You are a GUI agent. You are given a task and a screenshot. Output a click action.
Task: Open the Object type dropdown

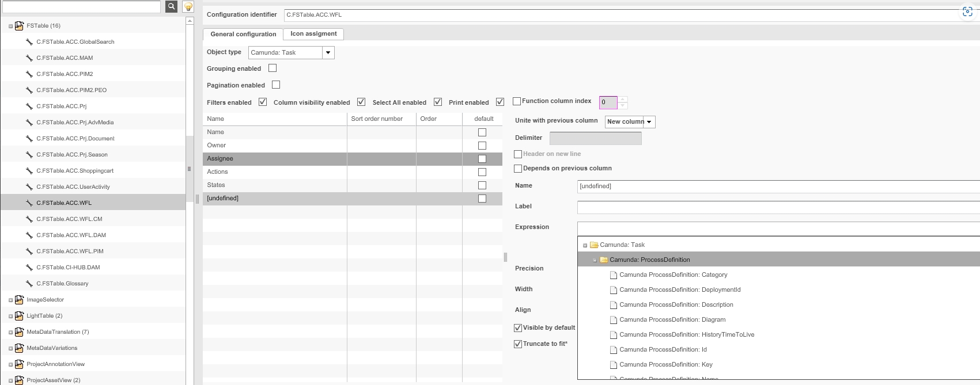coord(328,53)
